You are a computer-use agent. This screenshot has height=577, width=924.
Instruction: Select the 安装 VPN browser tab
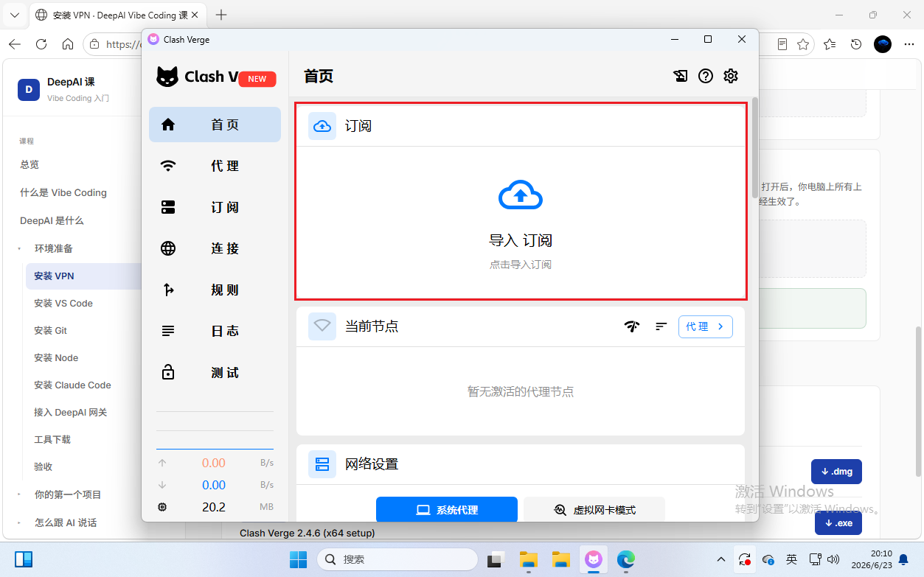pyautogui.click(x=119, y=15)
